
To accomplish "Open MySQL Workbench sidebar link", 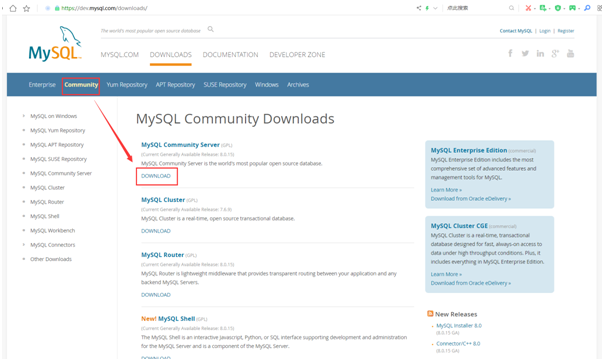I will tap(53, 230).
